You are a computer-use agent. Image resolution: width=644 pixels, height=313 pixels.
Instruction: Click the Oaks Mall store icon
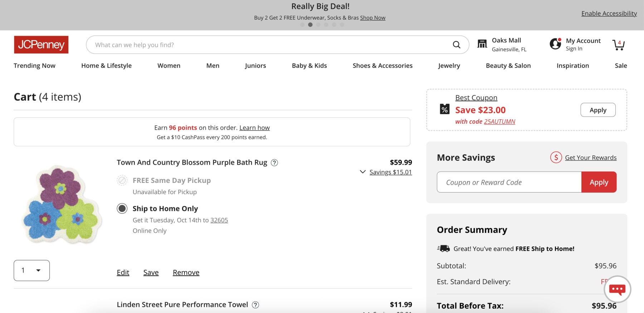482,44
